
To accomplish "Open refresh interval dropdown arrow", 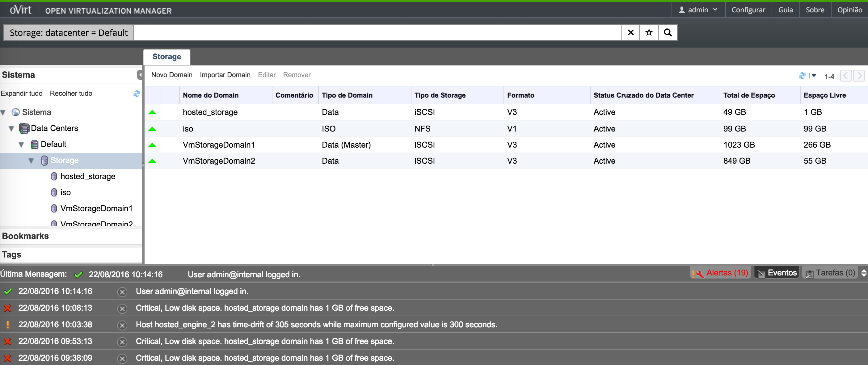I will pos(814,76).
